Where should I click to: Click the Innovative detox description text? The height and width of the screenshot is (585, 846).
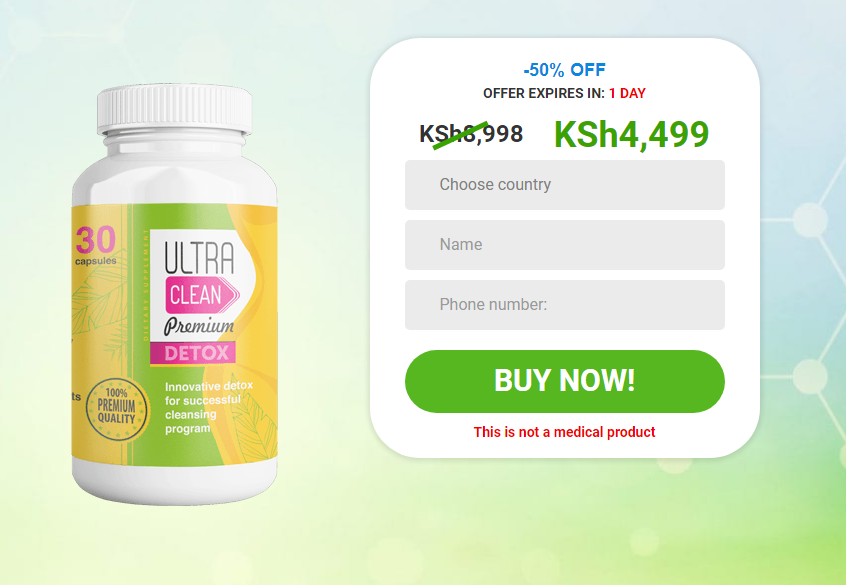coord(208,407)
